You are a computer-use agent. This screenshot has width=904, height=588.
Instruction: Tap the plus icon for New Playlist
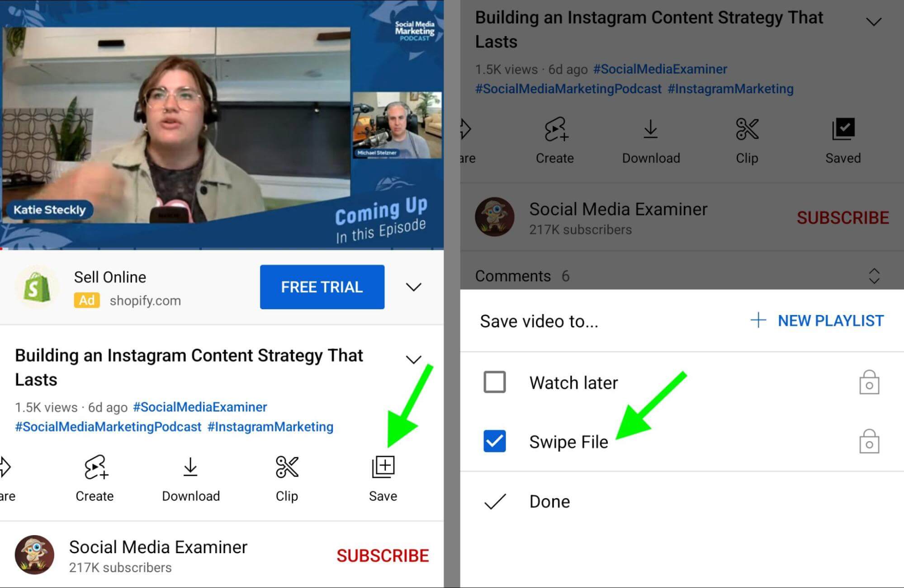point(758,320)
